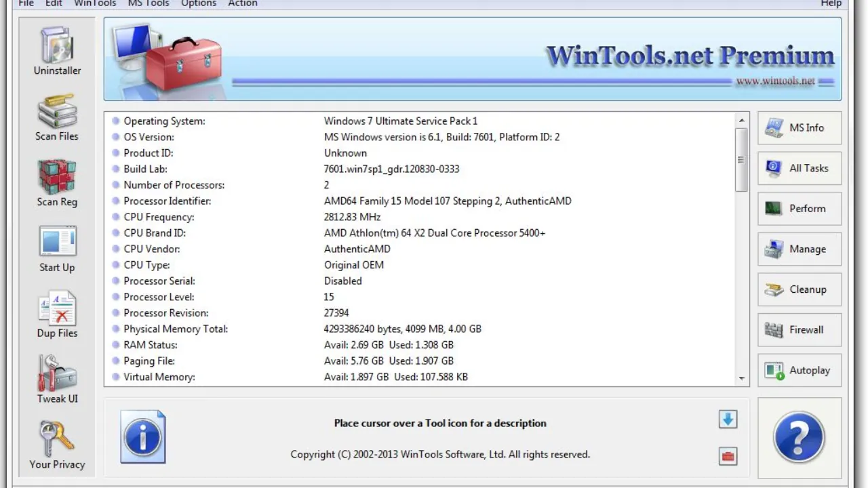Click the info list scrollbar thumb
This screenshot has height=488, width=868.
pos(742,160)
